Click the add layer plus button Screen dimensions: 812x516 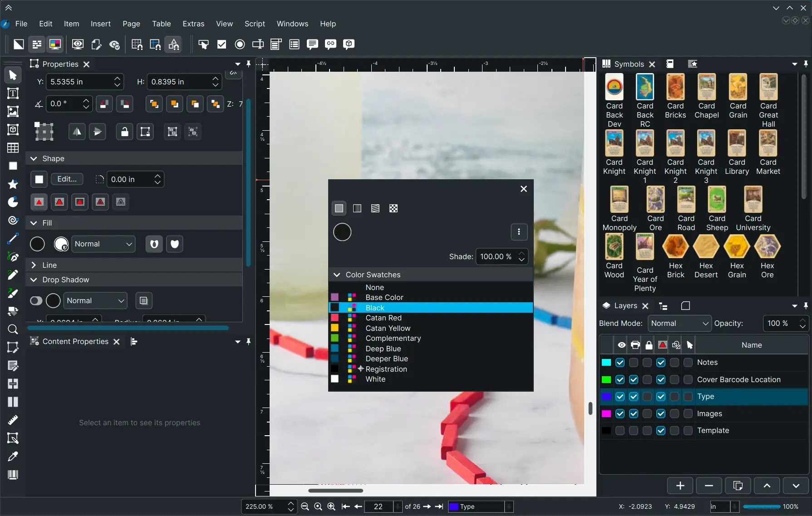point(680,486)
